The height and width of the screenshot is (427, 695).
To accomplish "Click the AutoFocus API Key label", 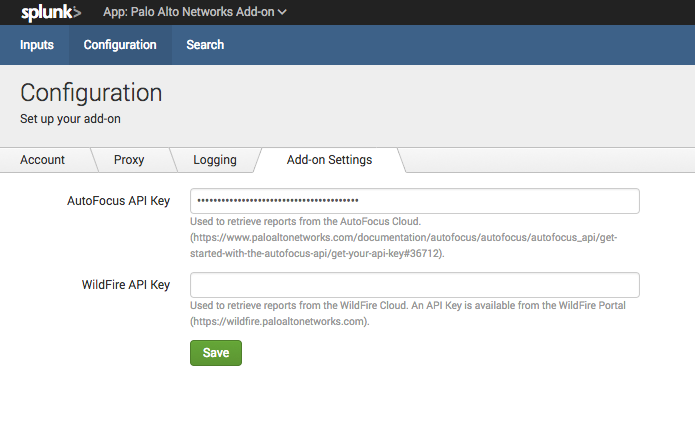I will (x=118, y=201).
